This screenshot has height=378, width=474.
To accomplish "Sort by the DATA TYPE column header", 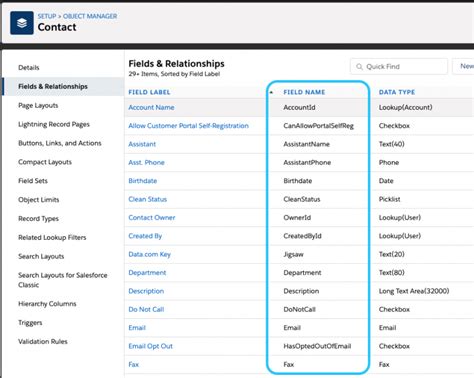I will coord(397,92).
